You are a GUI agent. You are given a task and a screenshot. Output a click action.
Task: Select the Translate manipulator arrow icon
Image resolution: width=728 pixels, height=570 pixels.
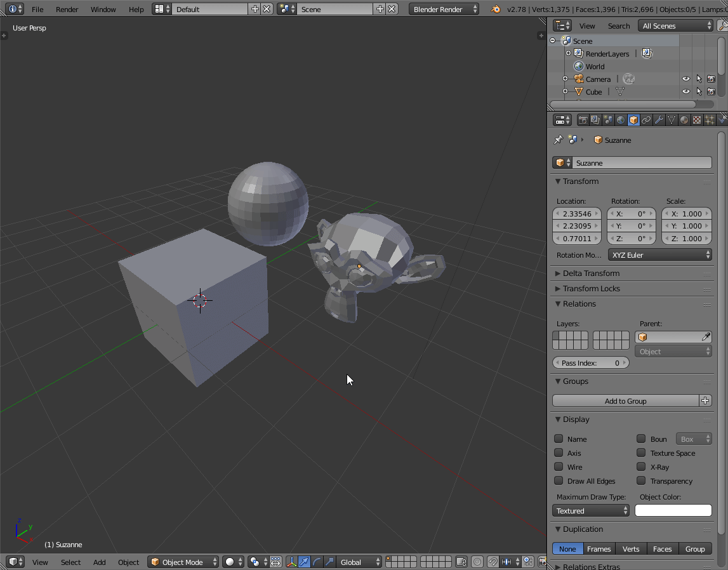pos(304,562)
